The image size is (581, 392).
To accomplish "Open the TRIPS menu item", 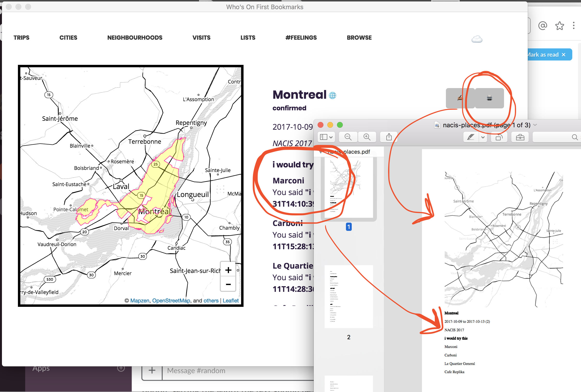I will 22,38.
